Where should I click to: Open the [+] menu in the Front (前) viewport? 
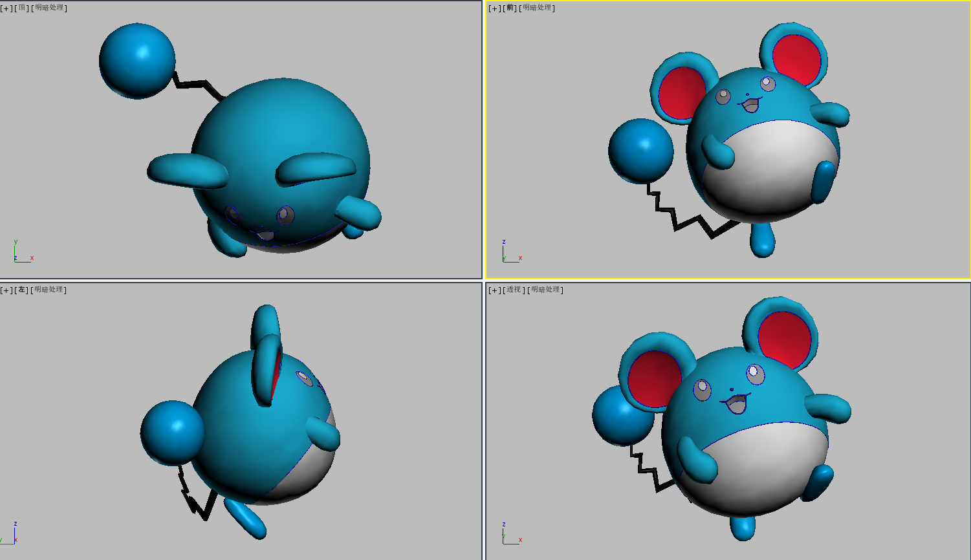pos(495,8)
